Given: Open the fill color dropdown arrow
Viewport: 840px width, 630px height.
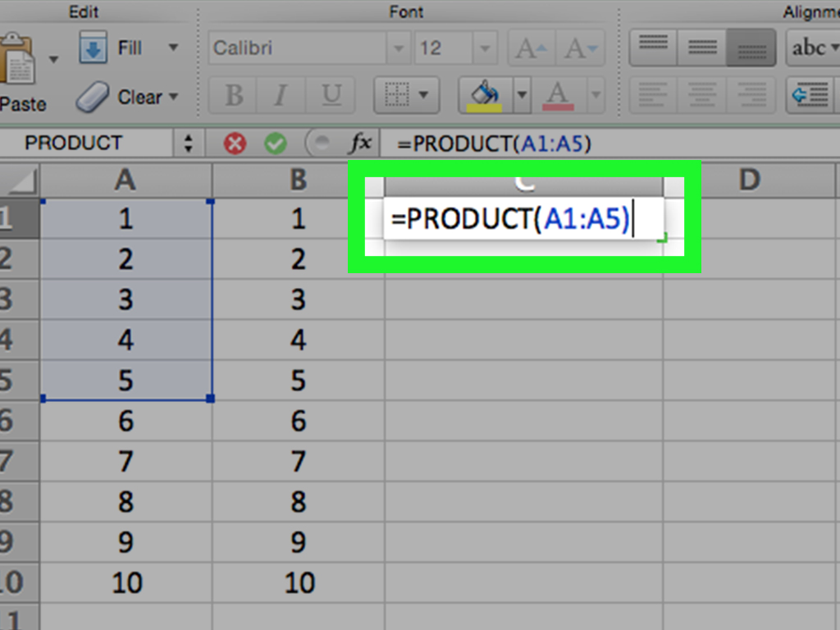Looking at the screenshot, I should [522, 95].
